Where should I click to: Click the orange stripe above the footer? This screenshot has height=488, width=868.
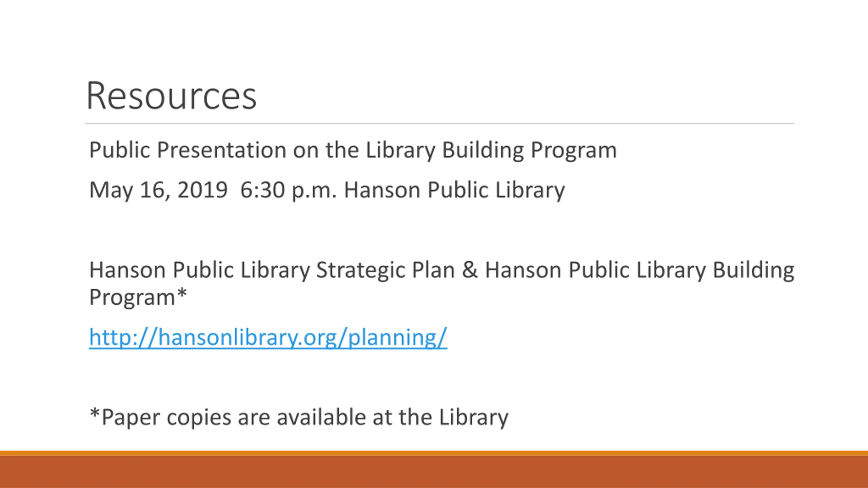coord(434,453)
